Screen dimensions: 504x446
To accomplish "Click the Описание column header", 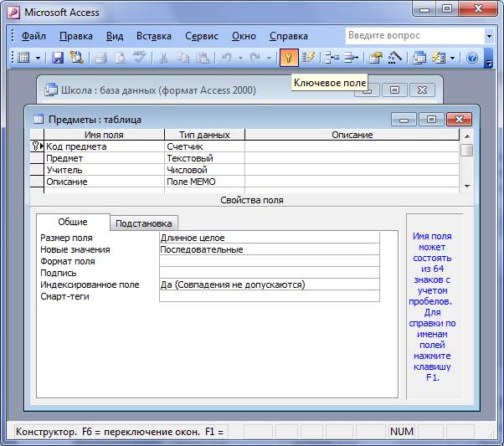I will pyautogui.click(x=352, y=135).
